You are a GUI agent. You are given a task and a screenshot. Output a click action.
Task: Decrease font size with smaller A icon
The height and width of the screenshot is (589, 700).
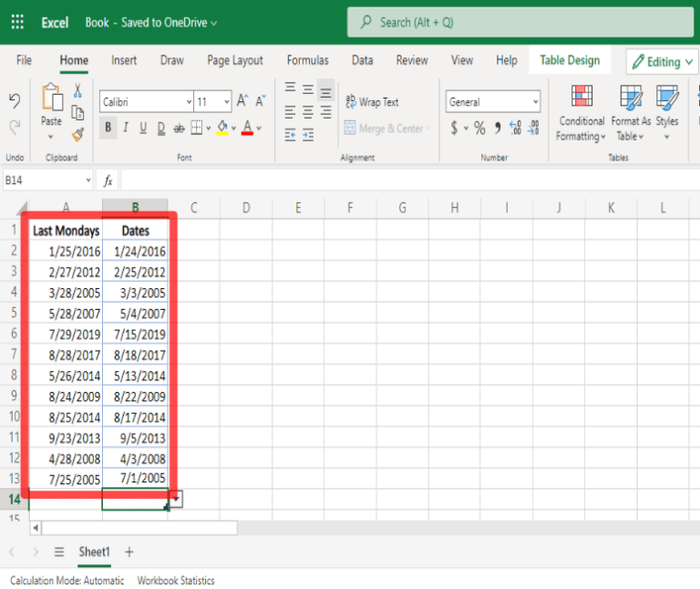[x=261, y=101]
